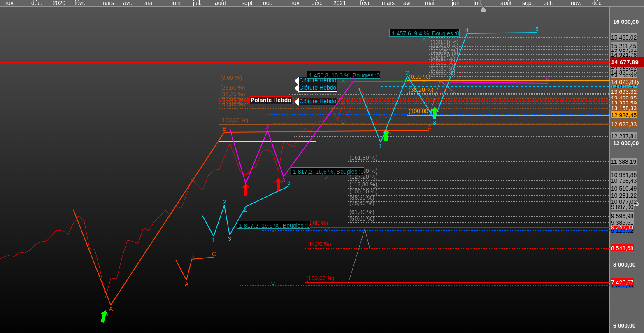This screenshot has height=333, width=644.
Task: Click the 2020 year label on the time axis
Action: tap(59, 3)
